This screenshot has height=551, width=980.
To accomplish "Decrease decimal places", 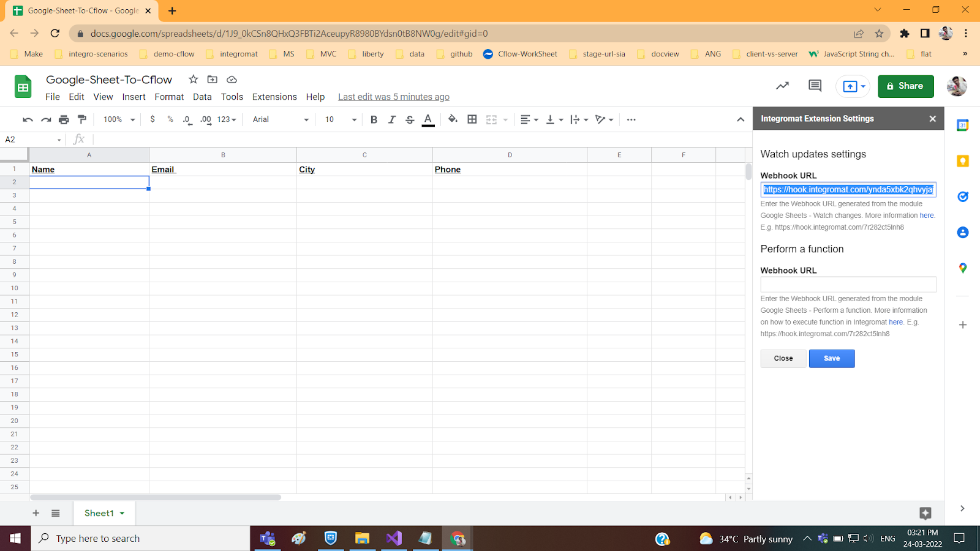I will (x=187, y=119).
